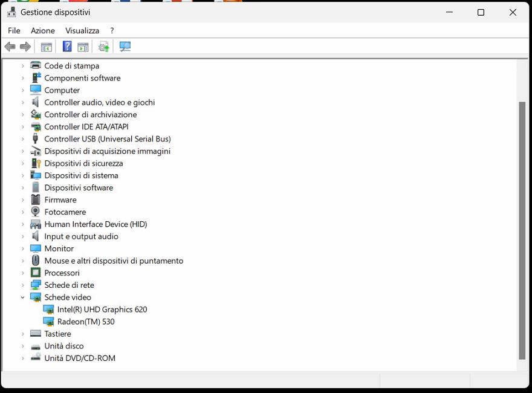
Task: Click the Show/Hide action pane toolbar icon
Action: (83, 47)
